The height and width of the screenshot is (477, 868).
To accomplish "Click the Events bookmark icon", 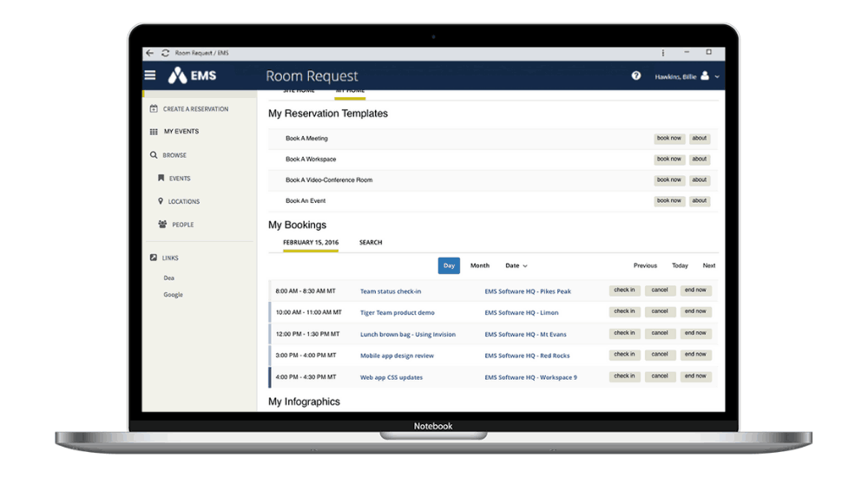I will point(161,178).
